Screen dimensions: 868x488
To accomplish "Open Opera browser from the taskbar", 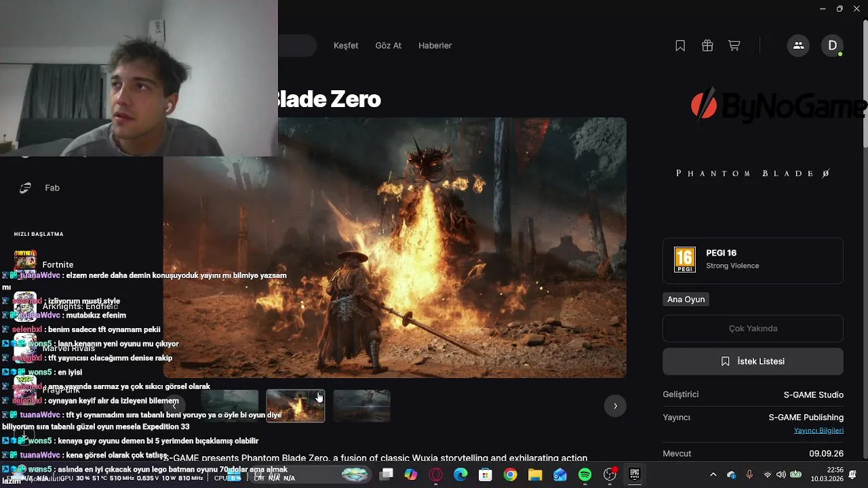I will pyautogui.click(x=435, y=474).
